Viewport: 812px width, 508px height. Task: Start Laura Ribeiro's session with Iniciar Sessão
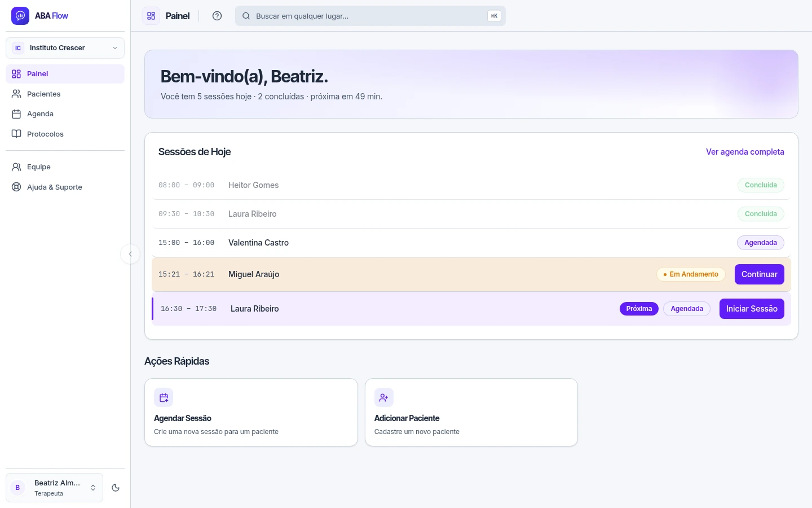point(752,309)
